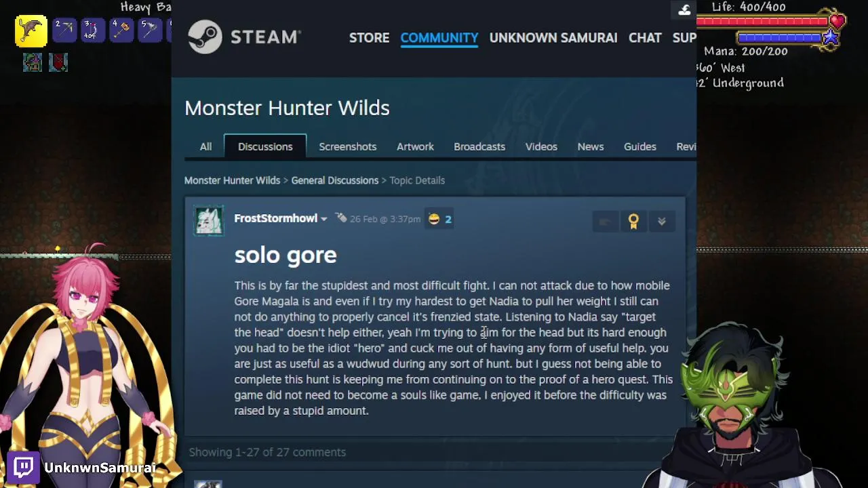Open FrostStormhowl's avatar profile picture
This screenshot has width=868, height=488.
(209, 220)
